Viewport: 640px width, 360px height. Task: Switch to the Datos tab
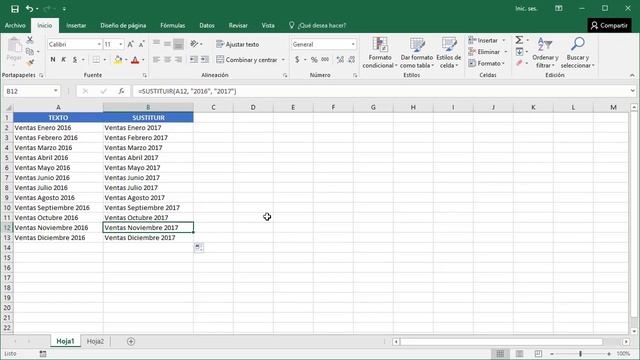[x=207, y=25]
